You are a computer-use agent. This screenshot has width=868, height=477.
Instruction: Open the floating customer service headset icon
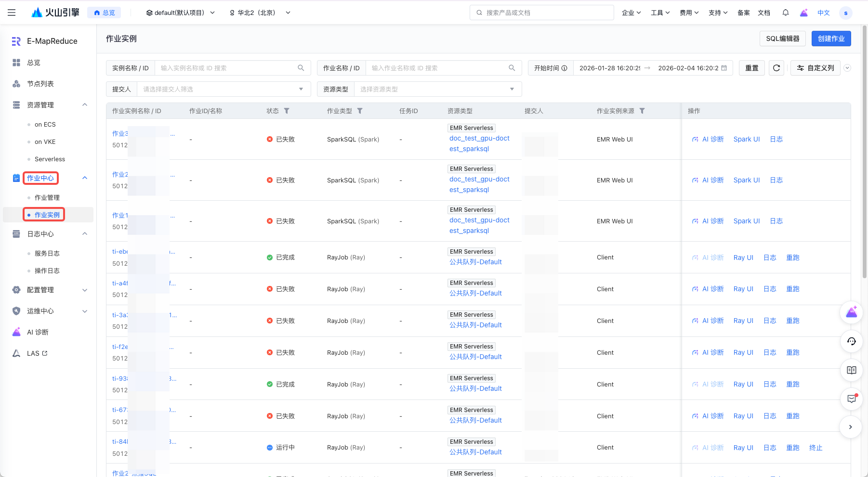(x=851, y=341)
